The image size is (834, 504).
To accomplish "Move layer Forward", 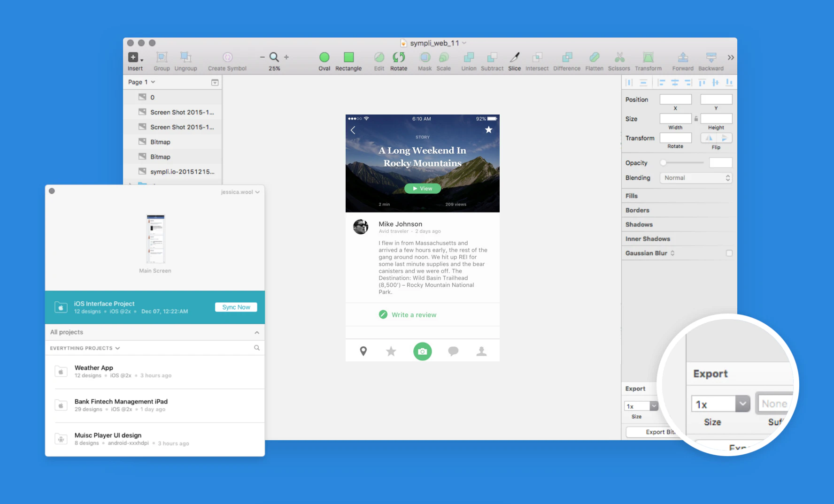I will [x=683, y=57].
